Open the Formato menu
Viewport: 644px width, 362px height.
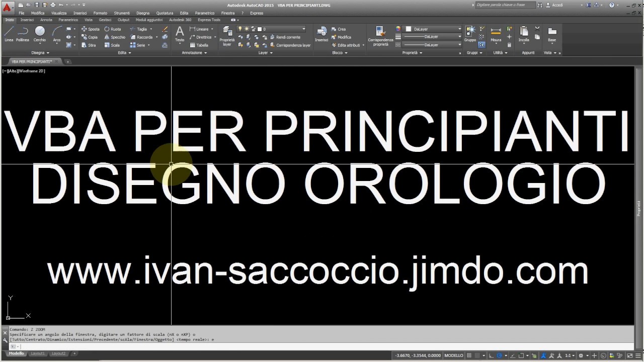coord(100,13)
